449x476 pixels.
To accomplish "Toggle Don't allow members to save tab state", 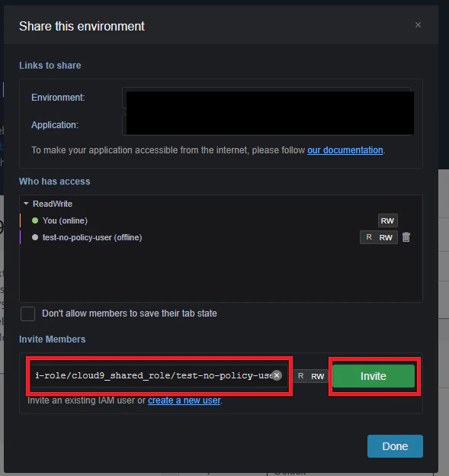I will 27,314.
